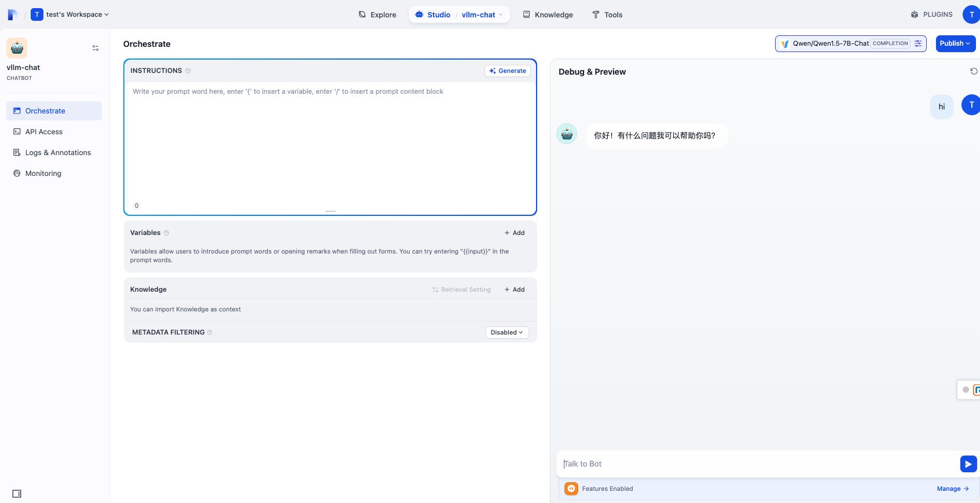Click the restart conversation refresh icon
Screen dimensions: 980x503
click(x=974, y=71)
